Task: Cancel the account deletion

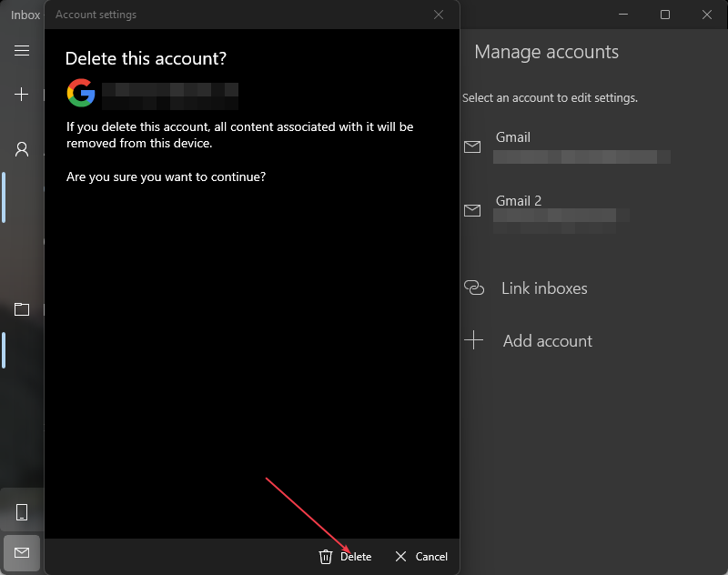Action: pyautogui.click(x=421, y=557)
